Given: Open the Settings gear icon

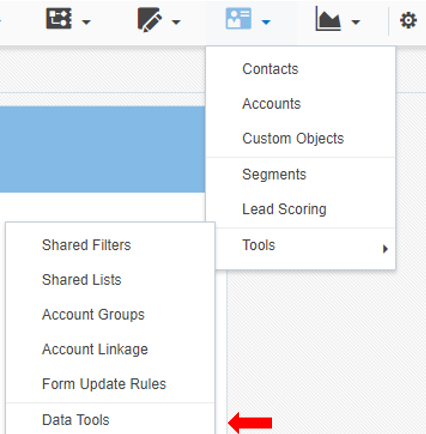Looking at the screenshot, I should [x=408, y=21].
